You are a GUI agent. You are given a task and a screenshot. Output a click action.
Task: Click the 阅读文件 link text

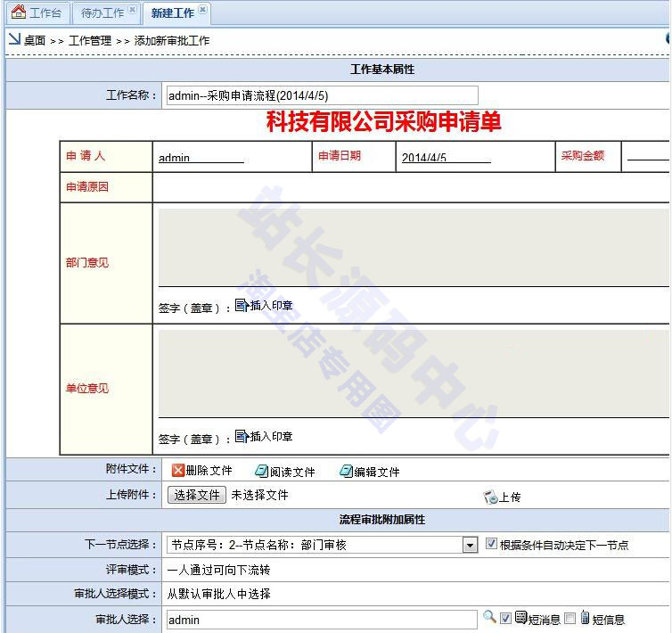(x=292, y=472)
